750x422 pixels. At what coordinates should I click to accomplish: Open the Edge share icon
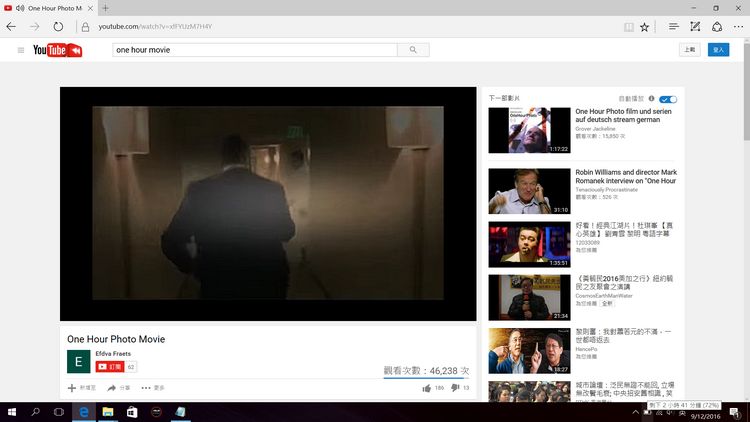[717, 27]
